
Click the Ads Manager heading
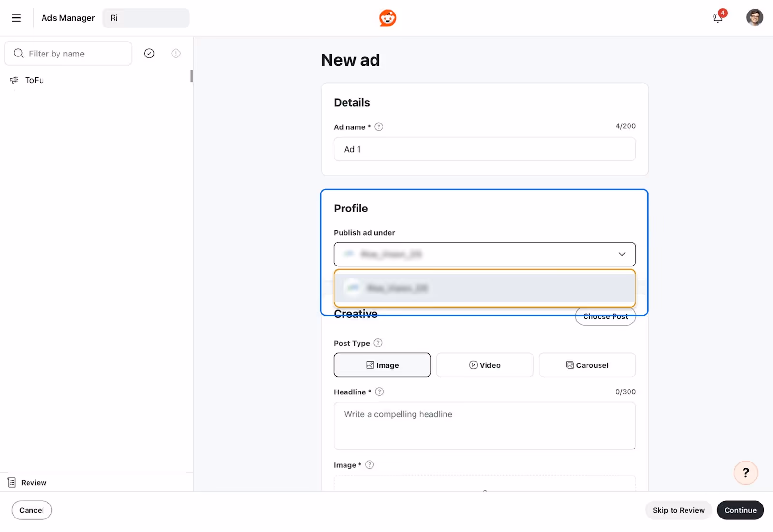click(68, 17)
